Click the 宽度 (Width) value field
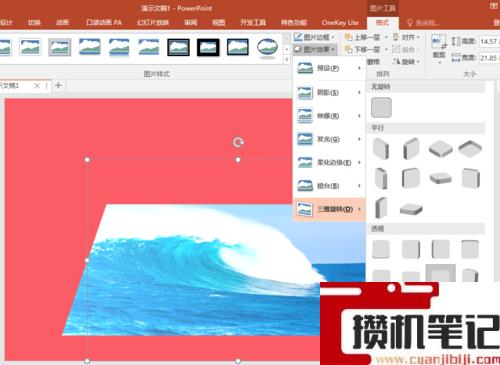 pos(489,58)
